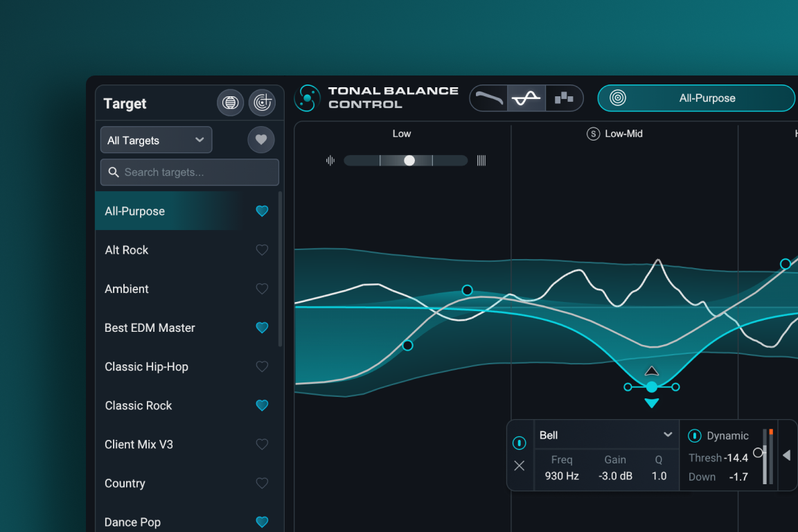Select the broad curve view icon
798x532 pixels.
coord(489,98)
